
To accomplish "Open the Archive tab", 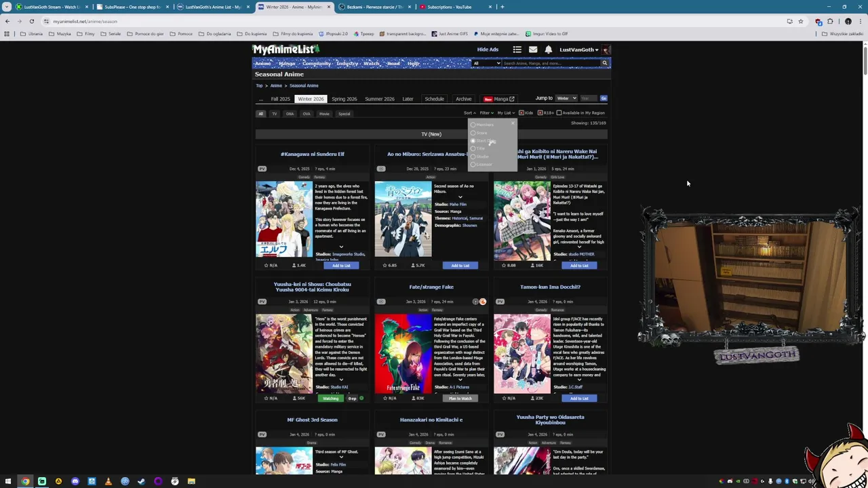I will click(463, 99).
